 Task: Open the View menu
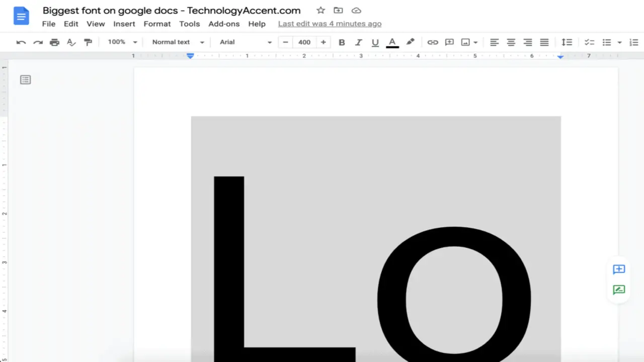click(x=96, y=24)
